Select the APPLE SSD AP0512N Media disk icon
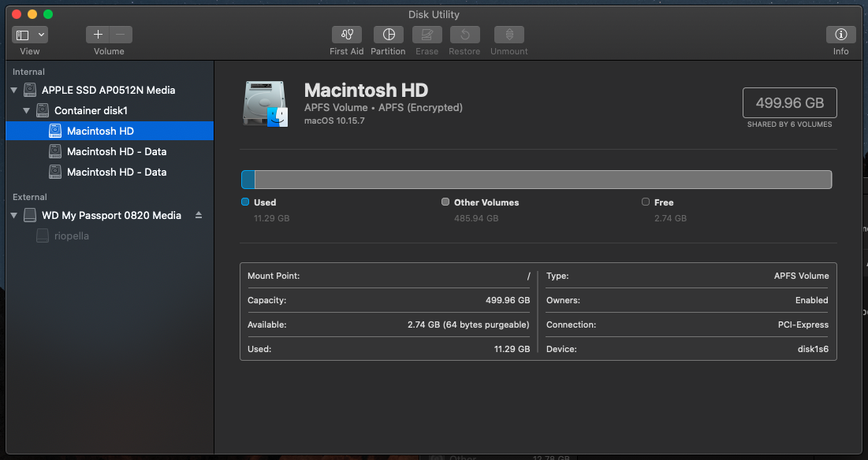Viewport: 868px width, 460px height. pyautogui.click(x=30, y=90)
